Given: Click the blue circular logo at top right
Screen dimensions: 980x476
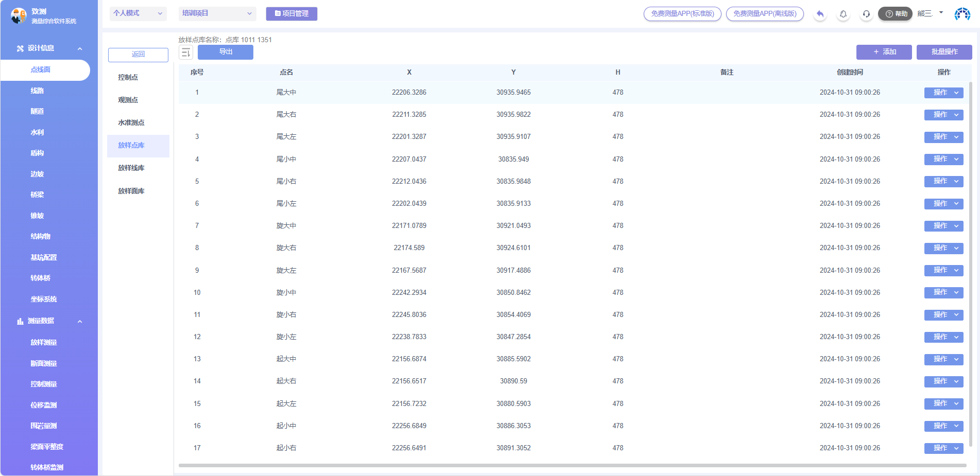Looking at the screenshot, I should point(962,14).
